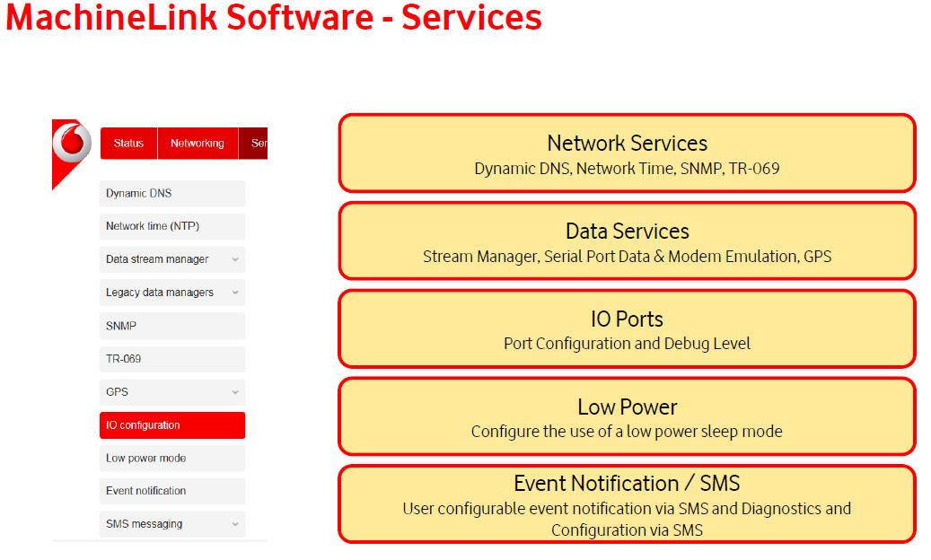The height and width of the screenshot is (560, 931).
Task: Click the IO Ports box
Action: point(627,328)
